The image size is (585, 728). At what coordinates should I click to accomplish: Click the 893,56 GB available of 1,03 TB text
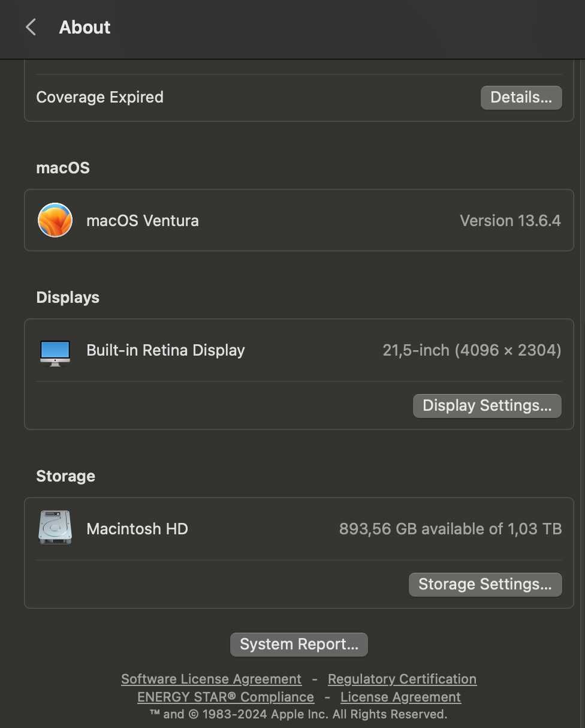point(450,529)
